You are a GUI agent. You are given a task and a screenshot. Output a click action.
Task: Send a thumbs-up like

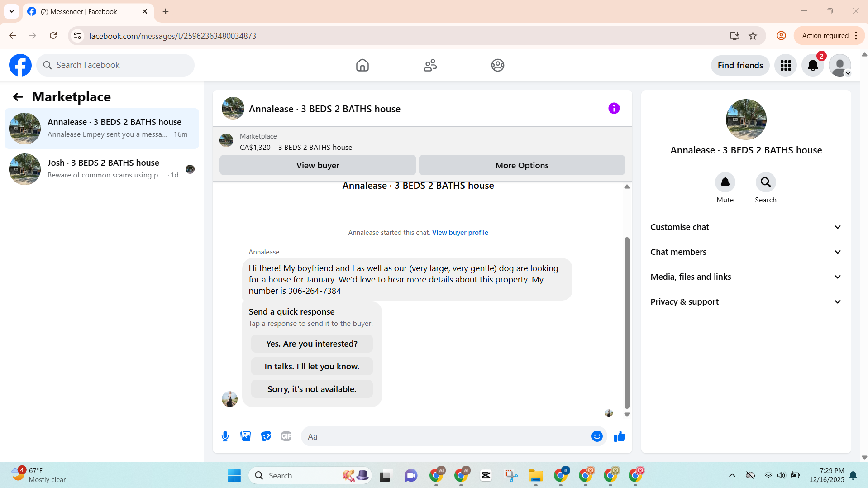coord(620,436)
